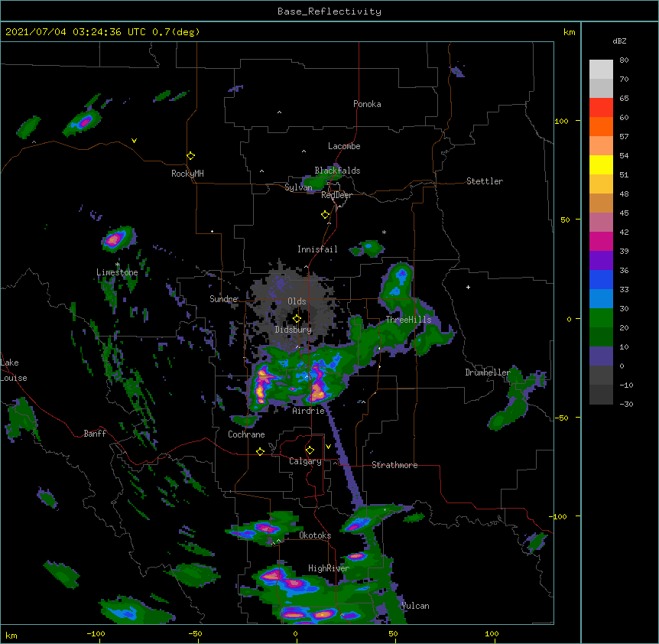Image resolution: width=659 pixels, height=644 pixels.
Task: Click the yellow diamond marker above Calgary label
Action: point(310,450)
